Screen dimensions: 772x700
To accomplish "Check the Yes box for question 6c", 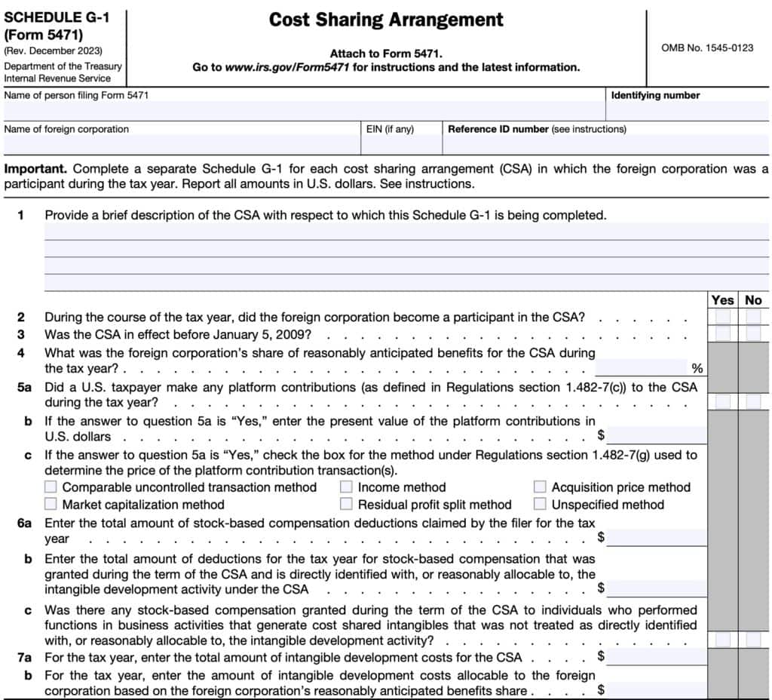I will coord(722,640).
